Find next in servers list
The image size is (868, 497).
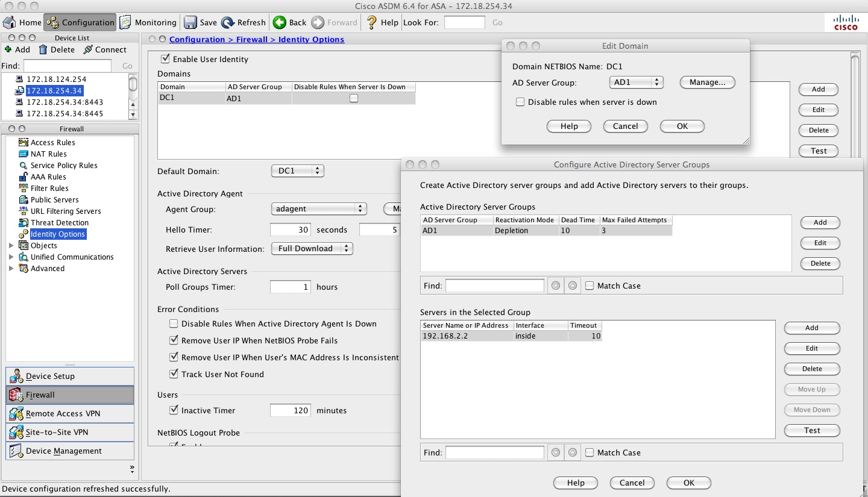point(556,453)
